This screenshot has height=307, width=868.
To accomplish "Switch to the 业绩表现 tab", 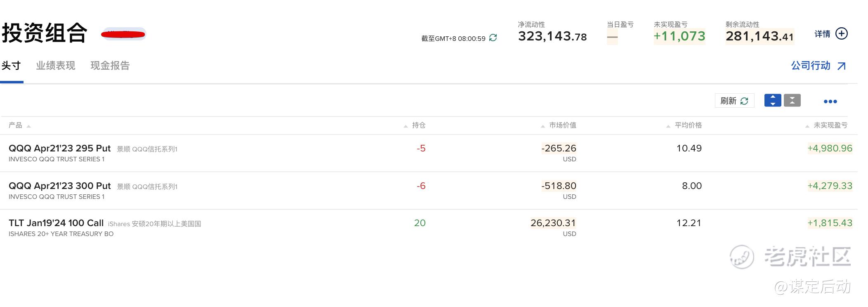I will point(55,66).
